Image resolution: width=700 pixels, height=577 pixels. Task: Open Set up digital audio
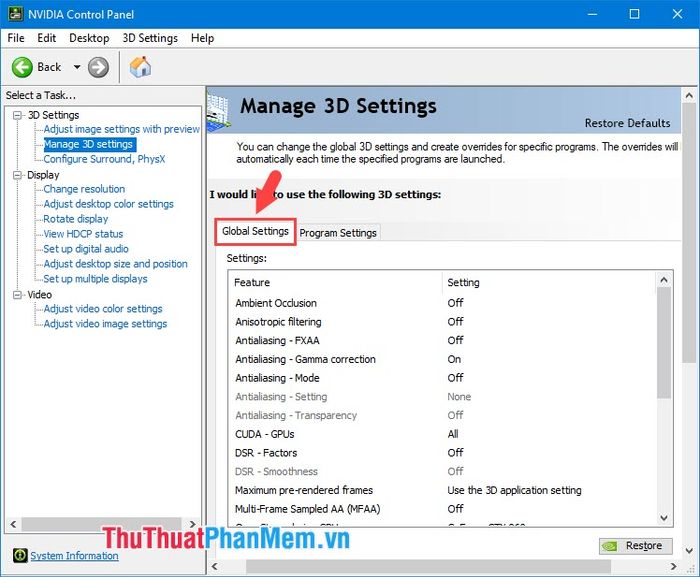[x=86, y=249]
